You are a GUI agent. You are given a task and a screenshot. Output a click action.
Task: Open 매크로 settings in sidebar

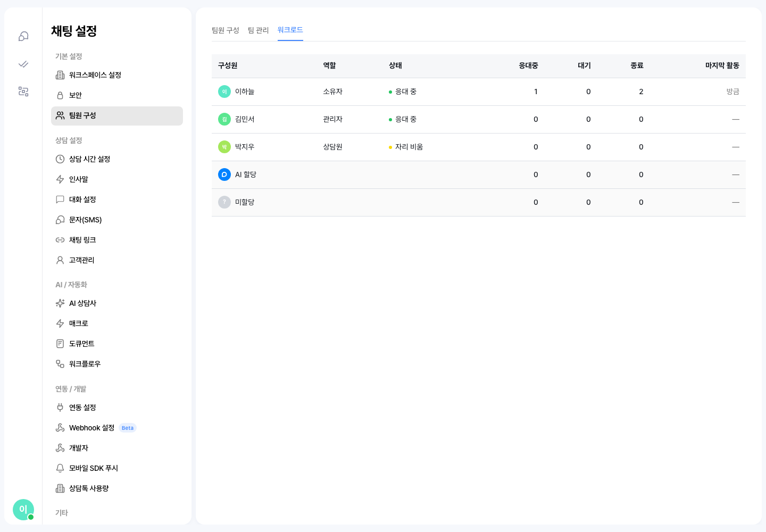117,323
